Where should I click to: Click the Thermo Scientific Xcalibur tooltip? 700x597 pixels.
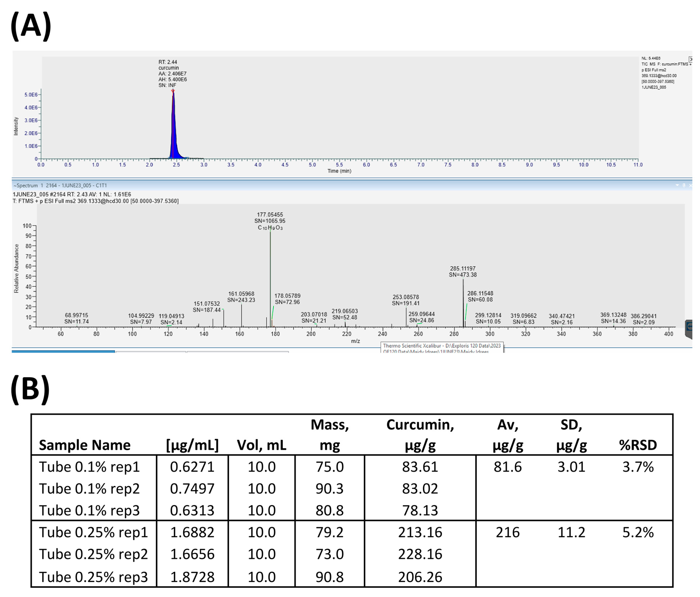[442, 348]
